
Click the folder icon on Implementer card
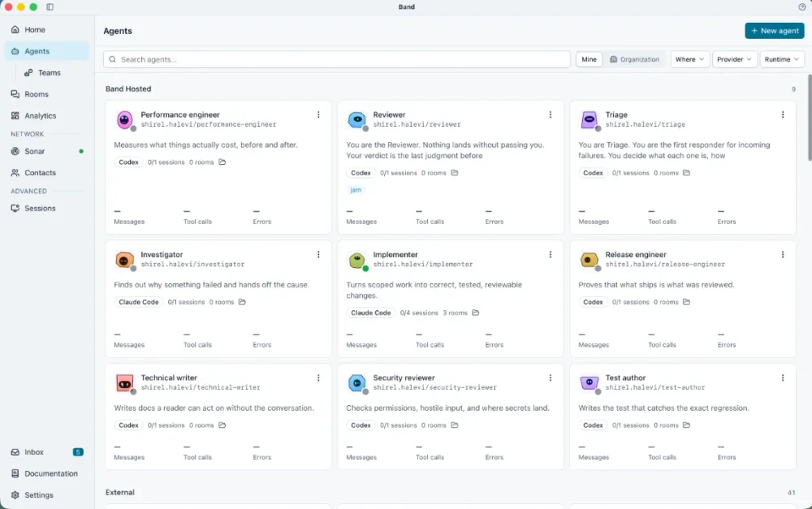[475, 313]
